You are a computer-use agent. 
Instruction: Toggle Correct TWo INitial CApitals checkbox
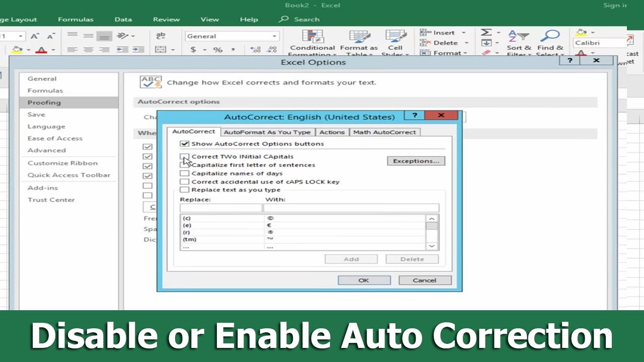185,156
